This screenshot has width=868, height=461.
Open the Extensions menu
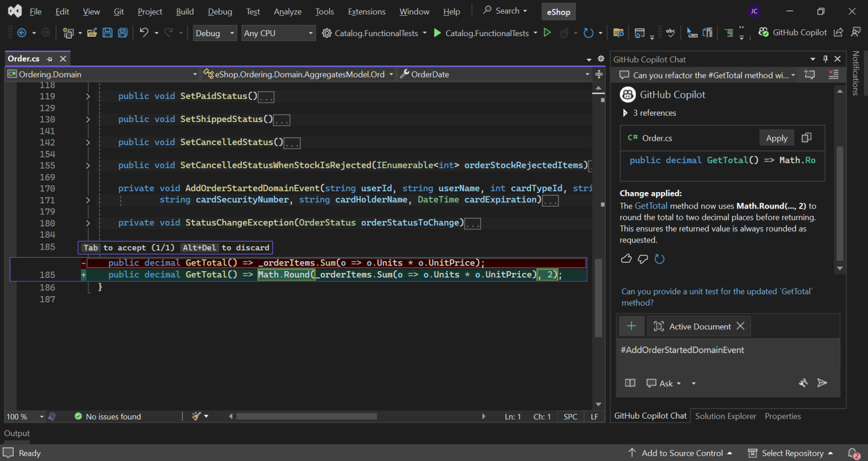click(366, 11)
